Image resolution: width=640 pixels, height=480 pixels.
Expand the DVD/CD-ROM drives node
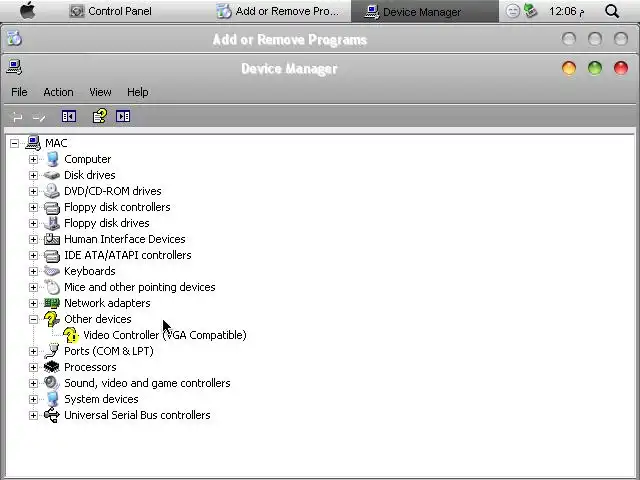tap(33, 191)
